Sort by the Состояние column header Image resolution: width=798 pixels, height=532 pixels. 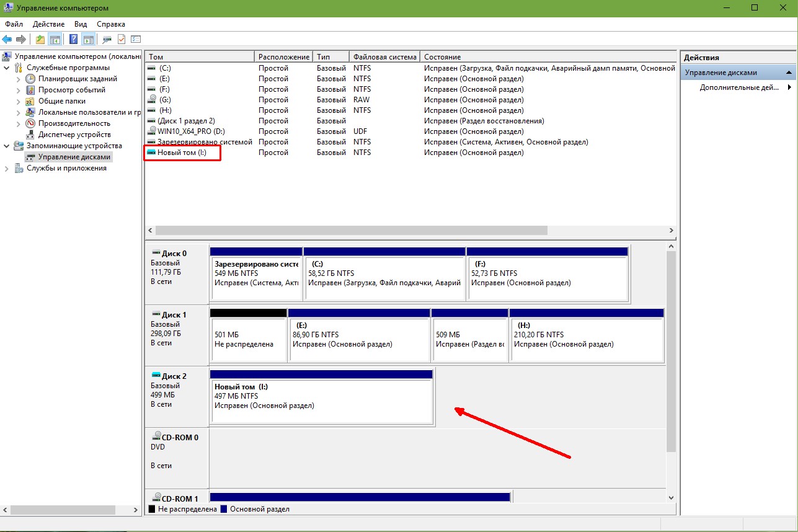pyautogui.click(x=549, y=57)
